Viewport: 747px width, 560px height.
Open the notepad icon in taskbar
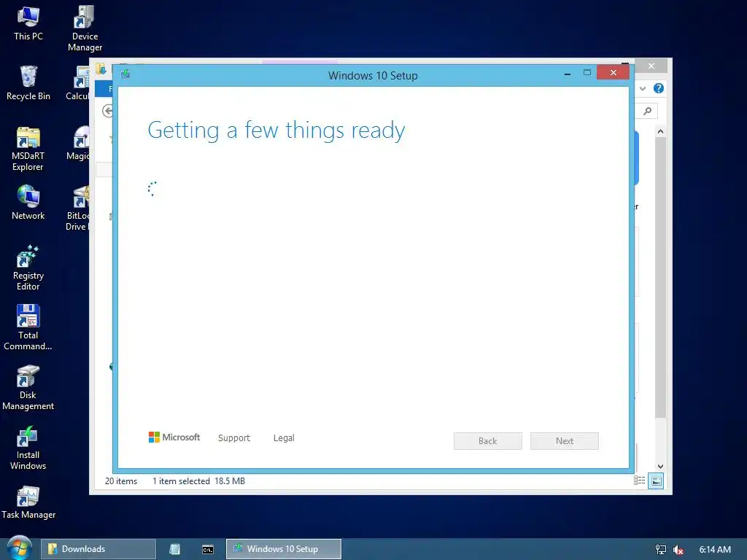(x=175, y=549)
